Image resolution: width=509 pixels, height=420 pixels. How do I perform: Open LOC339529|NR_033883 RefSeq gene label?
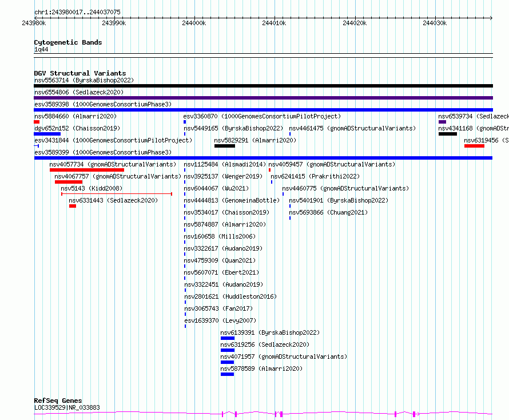tap(67, 407)
